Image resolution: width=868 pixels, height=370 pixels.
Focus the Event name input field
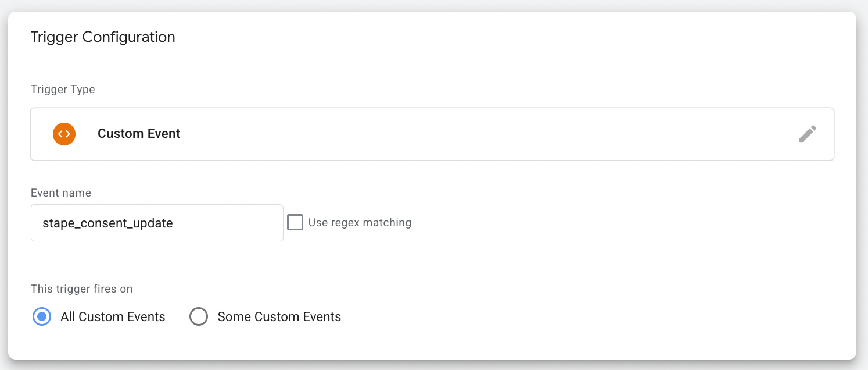(157, 223)
